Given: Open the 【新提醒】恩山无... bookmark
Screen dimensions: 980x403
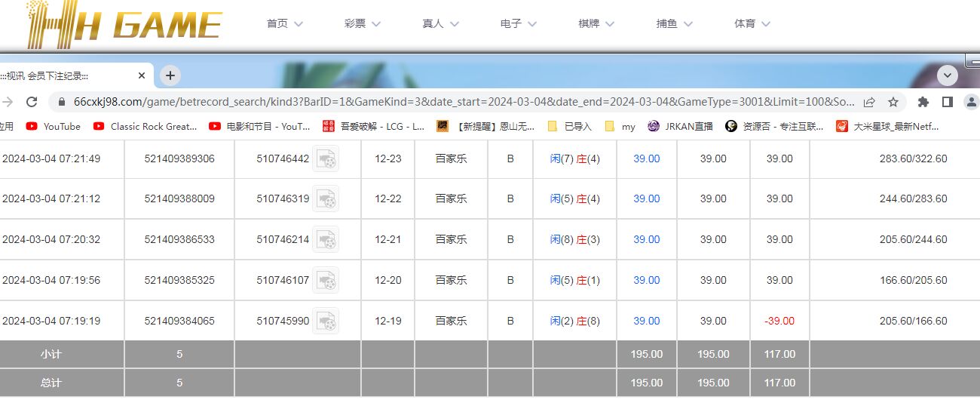Looking at the screenshot, I should click(x=486, y=127).
